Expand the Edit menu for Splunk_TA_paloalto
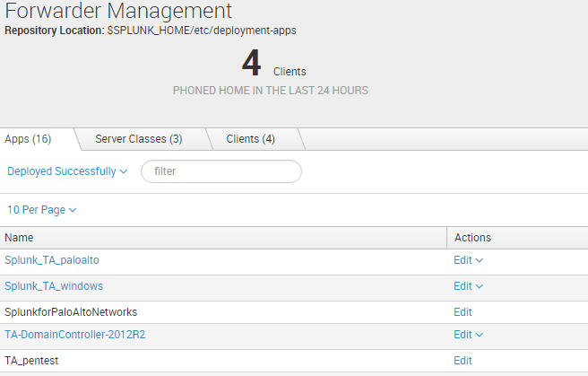The height and width of the screenshot is (376, 588). pos(469,260)
